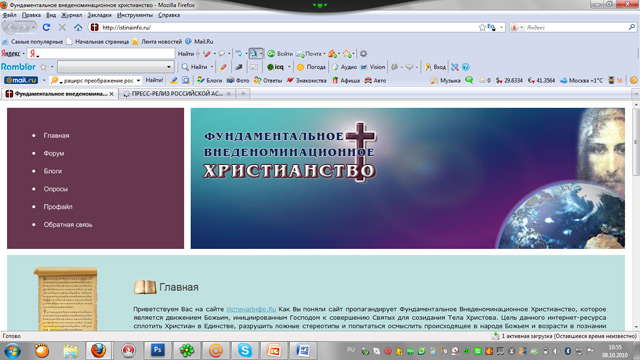Open Самые популярные bookmark

point(33,42)
